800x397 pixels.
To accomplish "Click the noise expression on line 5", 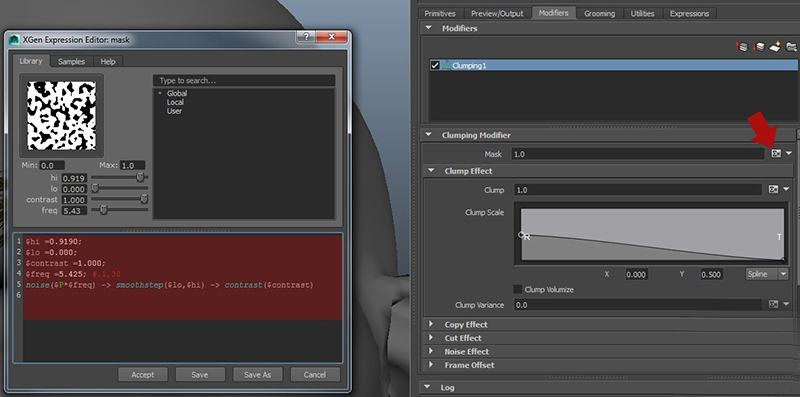I will 169,285.
